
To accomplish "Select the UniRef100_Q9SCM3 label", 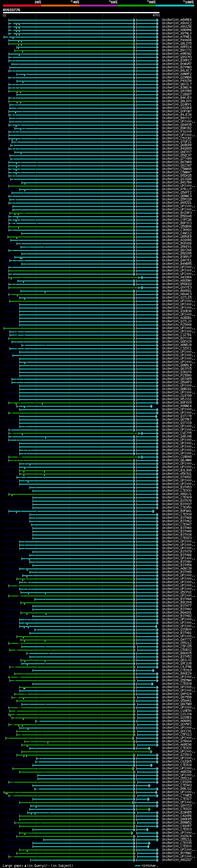I will (177, 57).
